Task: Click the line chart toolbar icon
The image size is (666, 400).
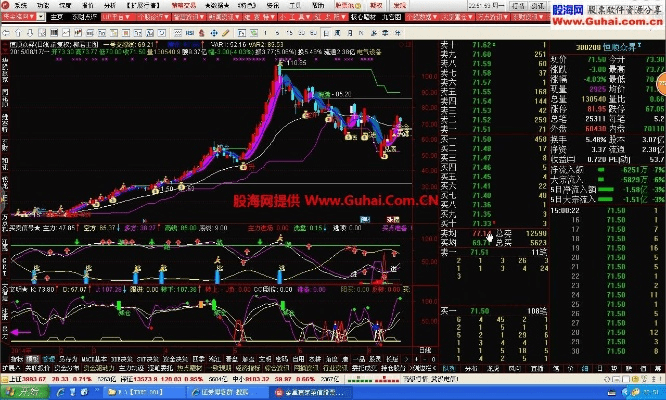Action: pyautogui.click(x=66, y=33)
